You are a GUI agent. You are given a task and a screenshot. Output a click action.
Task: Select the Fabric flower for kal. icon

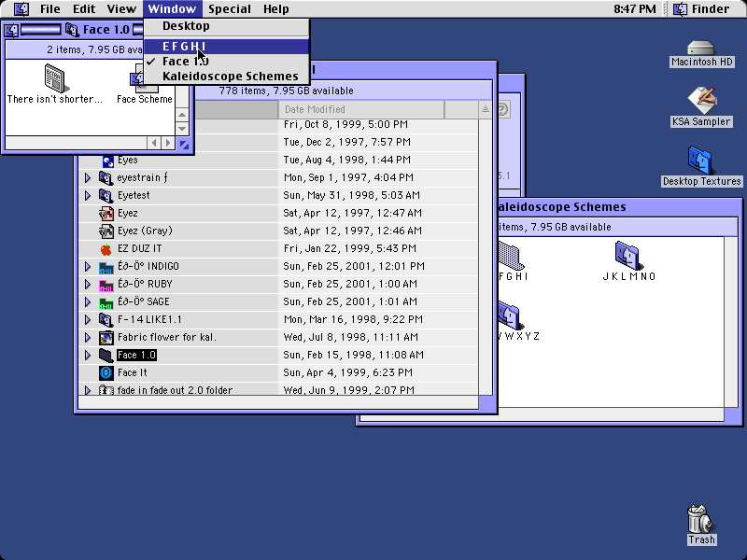click(x=106, y=338)
